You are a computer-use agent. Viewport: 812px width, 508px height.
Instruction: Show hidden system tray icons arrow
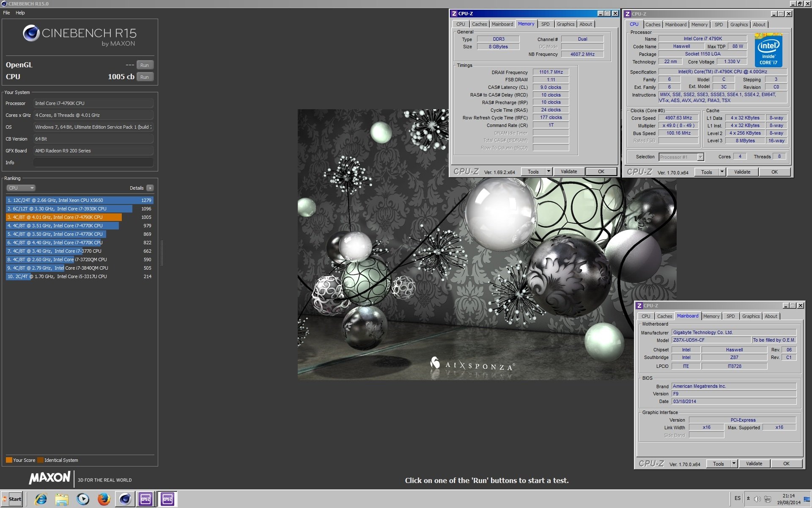coord(748,499)
